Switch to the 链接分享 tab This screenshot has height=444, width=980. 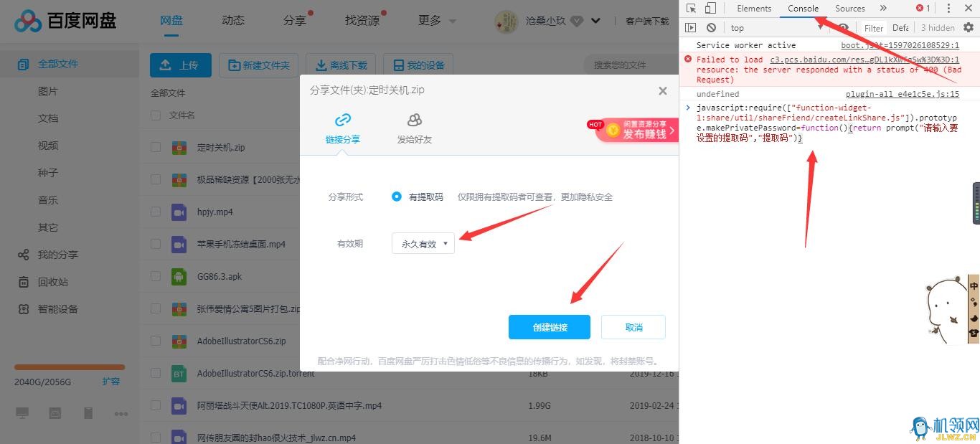[343, 128]
